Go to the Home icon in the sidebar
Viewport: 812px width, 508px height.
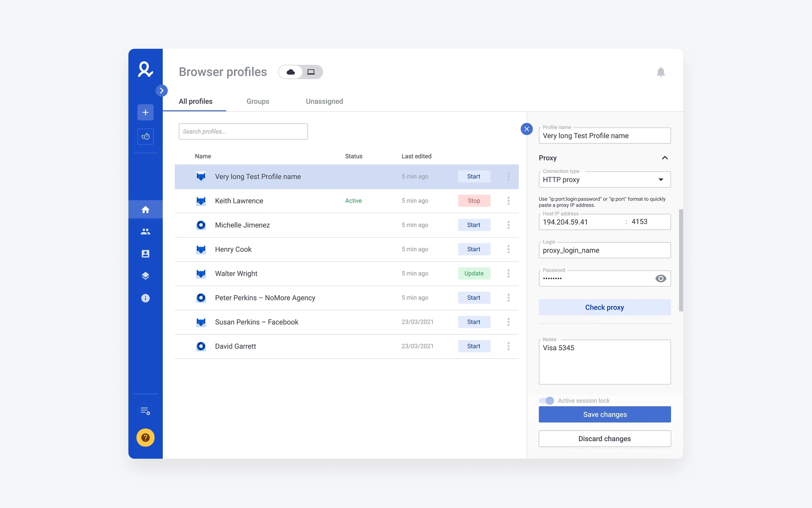click(145, 210)
